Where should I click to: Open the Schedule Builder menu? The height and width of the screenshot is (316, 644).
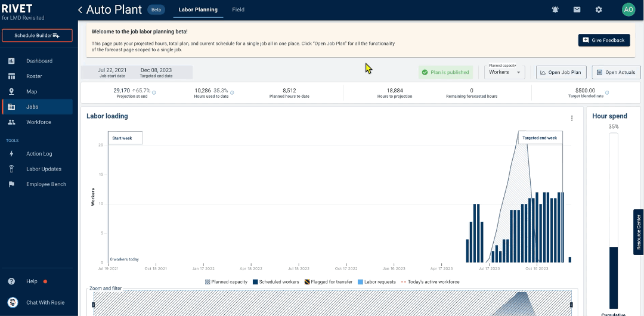[x=37, y=36]
